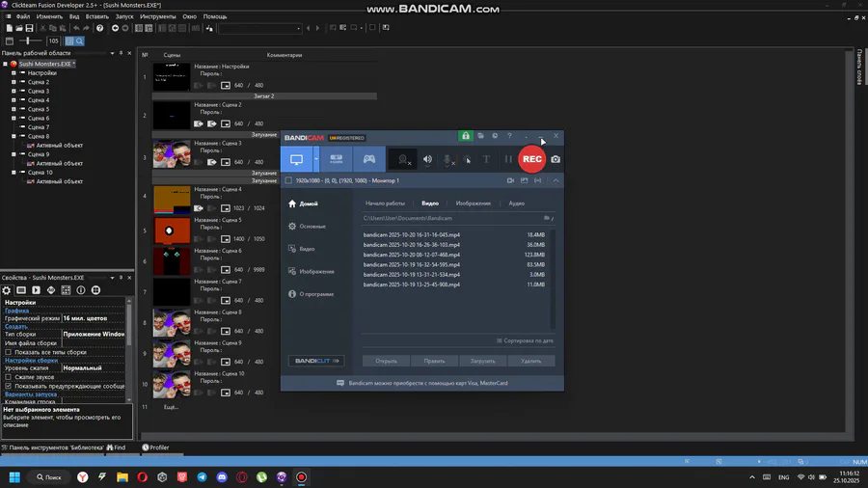This screenshot has width=868, height=488.
Task: Toggle Сжатие звуков checkbox
Action: pyautogui.click(x=9, y=377)
